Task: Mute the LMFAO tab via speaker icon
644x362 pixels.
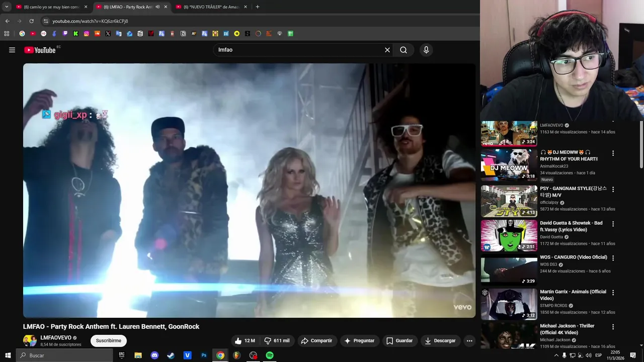Action: pos(157,7)
